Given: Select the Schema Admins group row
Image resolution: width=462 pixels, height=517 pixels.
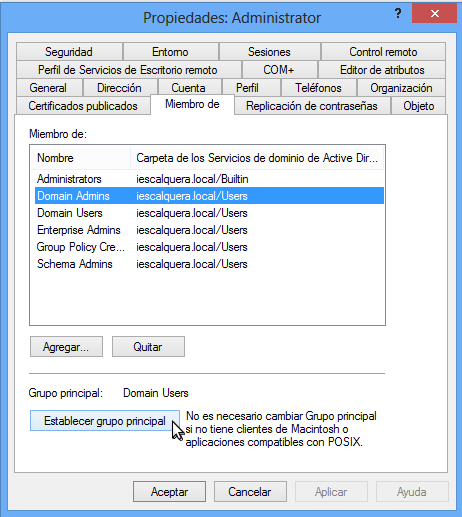Looking at the screenshot, I should pyautogui.click(x=209, y=264).
